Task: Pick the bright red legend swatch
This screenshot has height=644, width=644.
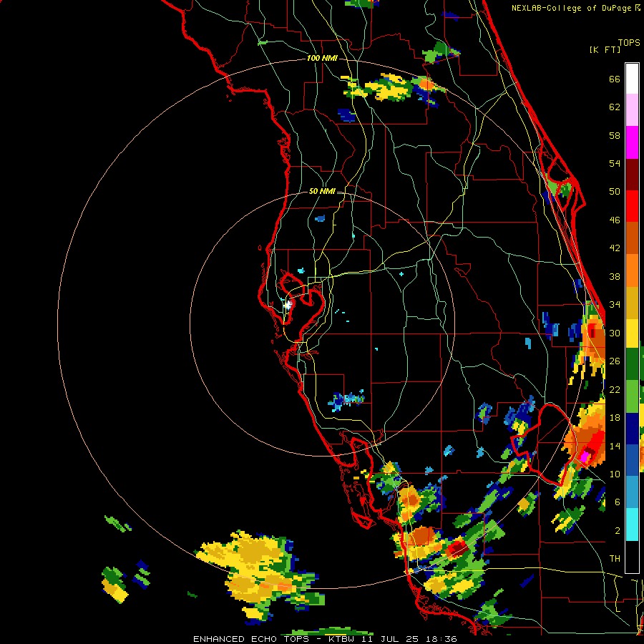Action: click(632, 206)
